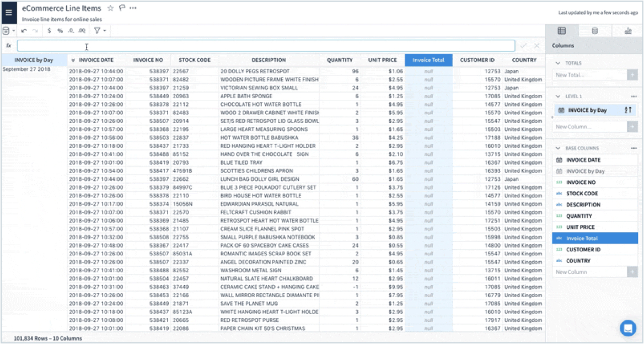Collapse the LEVEL 1 section
The width and height of the screenshot is (644, 344).
[x=558, y=96]
